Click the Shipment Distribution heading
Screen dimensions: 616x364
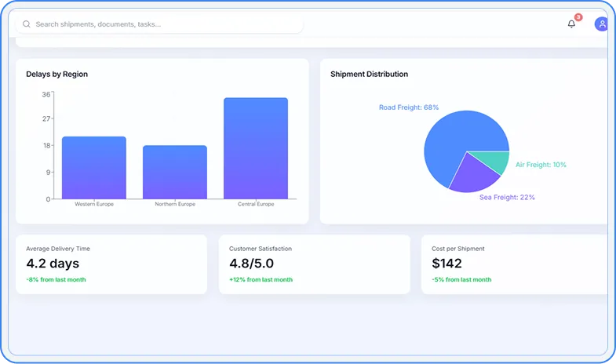(369, 75)
